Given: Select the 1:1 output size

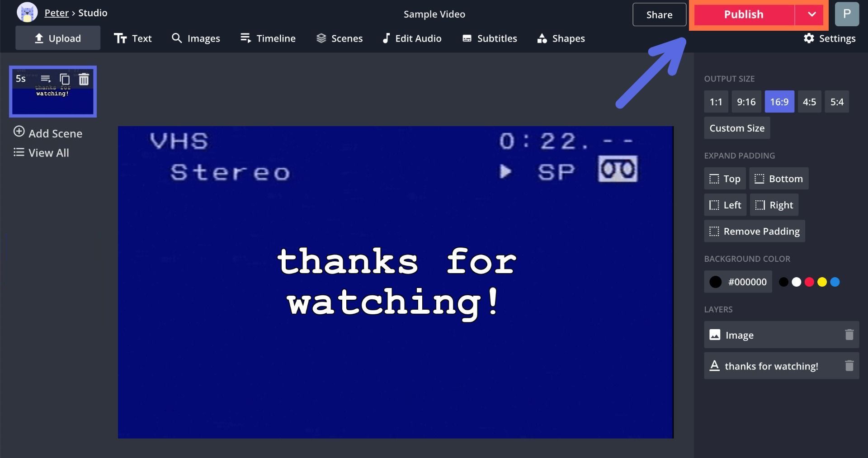Looking at the screenshot, I should coord(716,102).
